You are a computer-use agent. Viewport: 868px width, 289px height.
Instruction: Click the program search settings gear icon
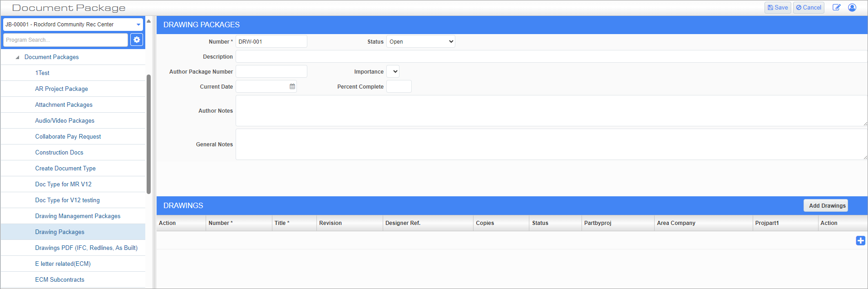(137, 40)
